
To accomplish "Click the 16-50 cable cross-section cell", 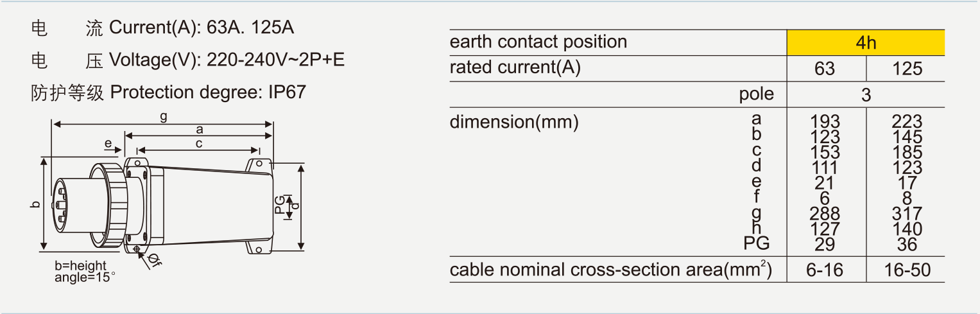I will pos(907,270).
